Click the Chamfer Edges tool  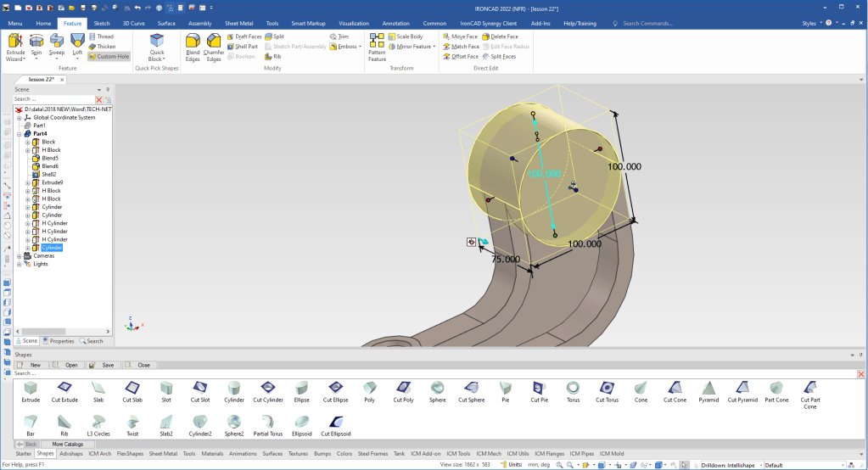click(214, 46)
